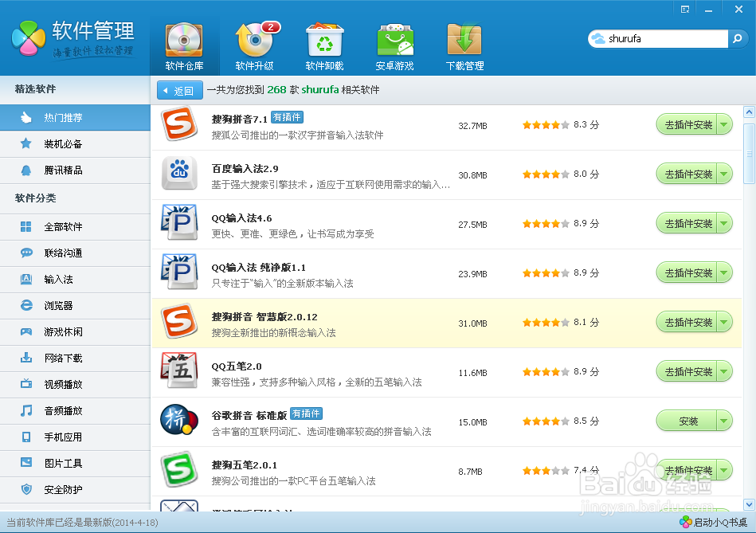
Task: Expand install dropdown for 搜狗五笔2.0.1
Action: (724, 470)
